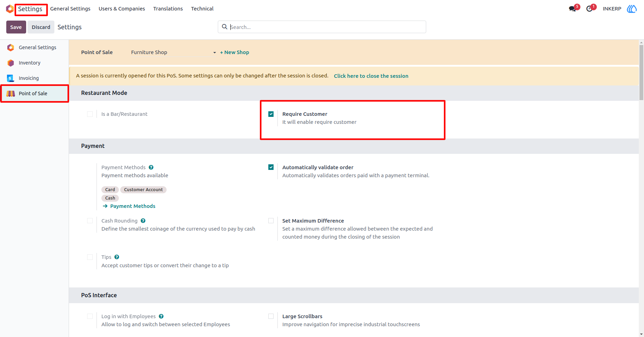Open Users & Companies menu

[122, 9]
